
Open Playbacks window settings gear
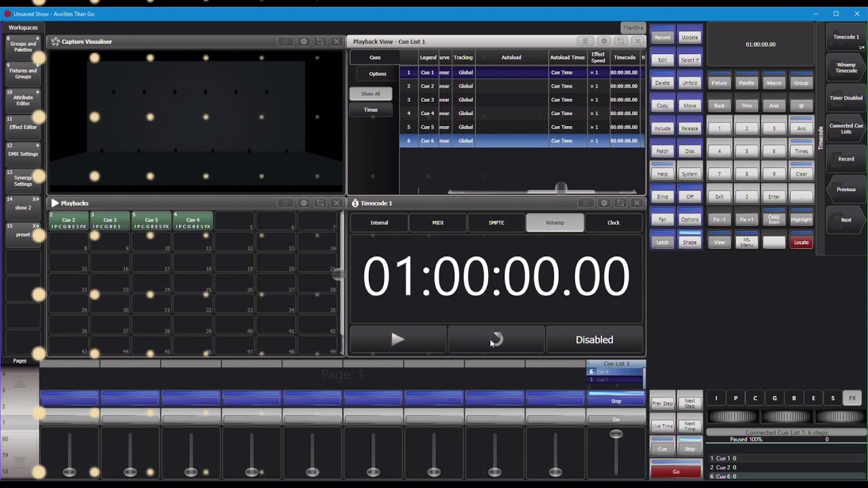[x=303, y=203]
